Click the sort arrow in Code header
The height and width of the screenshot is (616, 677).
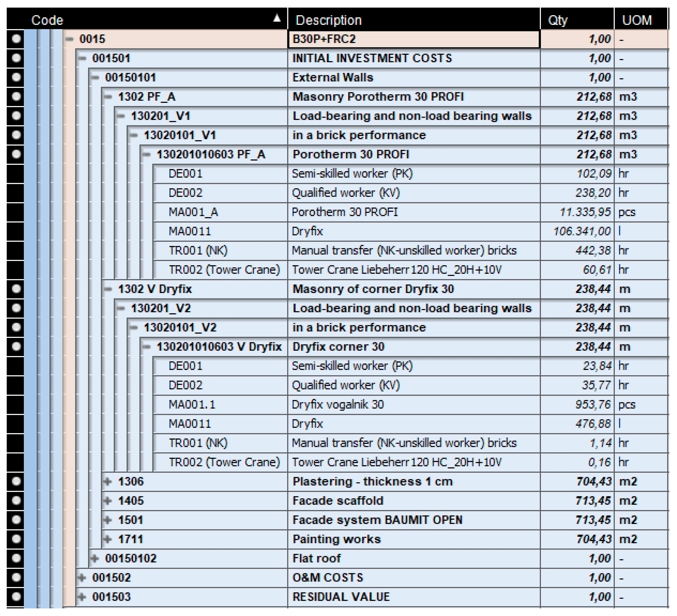(x=277, y=18)
